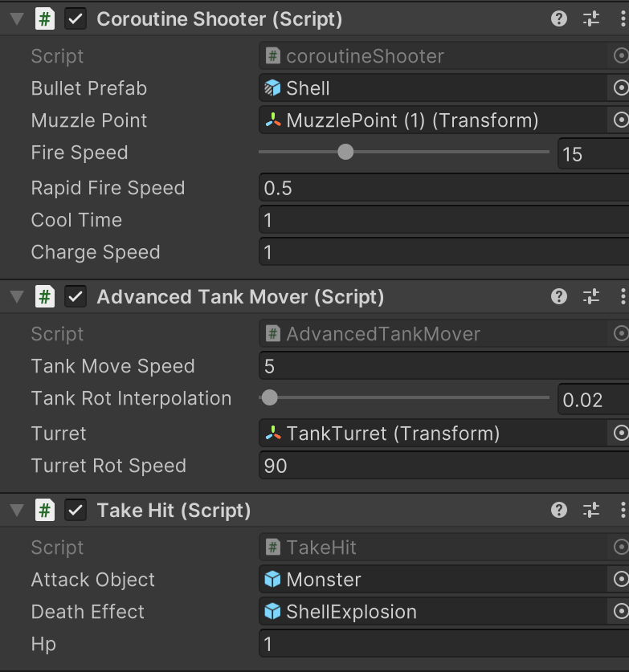629x672 pixels.
Task: Open presets for Advanced Tank Mover
Action: 591,297
